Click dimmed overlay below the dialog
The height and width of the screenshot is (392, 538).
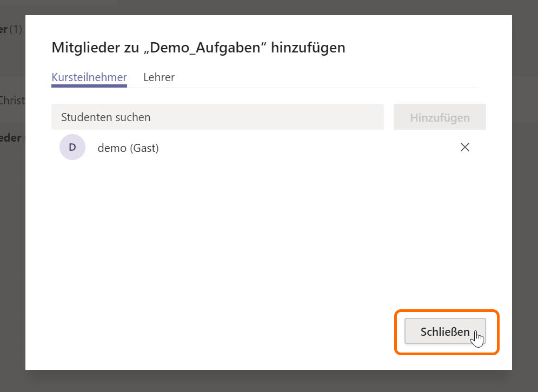pos(270,382)
